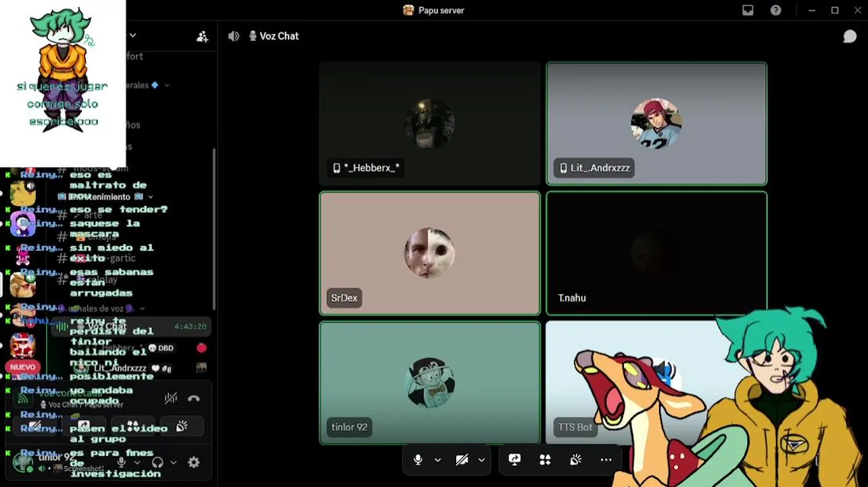This screenshot has width=868, height=487.
Task: Open the help icon in the title bar
Action: click(776, 10)
